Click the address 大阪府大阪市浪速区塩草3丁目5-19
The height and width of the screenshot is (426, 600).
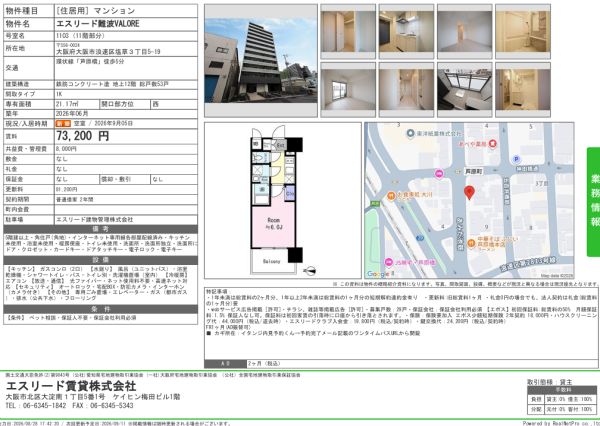108,51
